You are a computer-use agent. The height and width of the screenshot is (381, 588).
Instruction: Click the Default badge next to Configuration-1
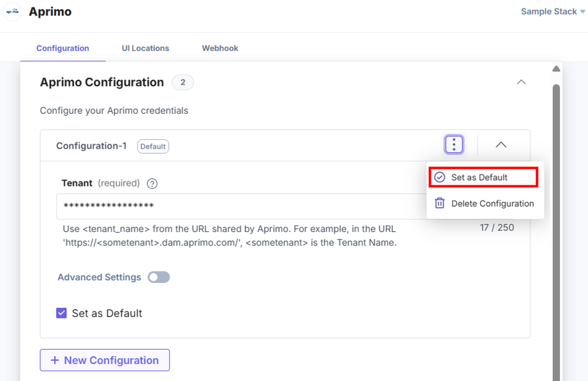[x=153, y=146]
